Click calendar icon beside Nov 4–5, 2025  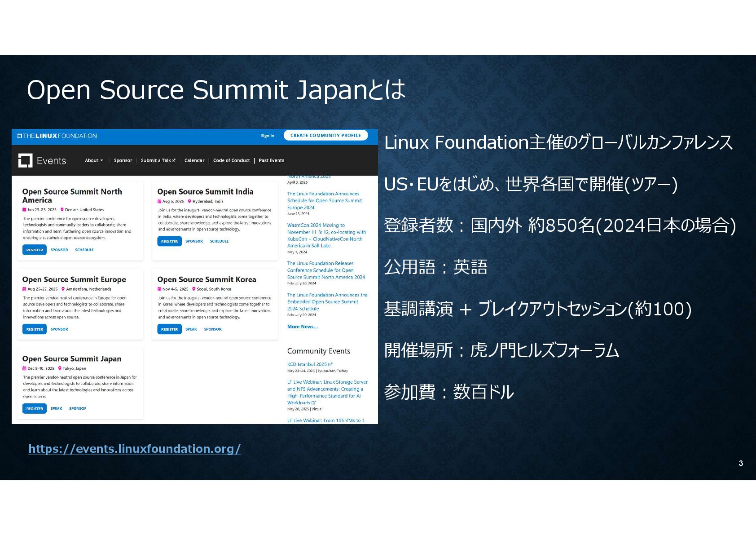coord(159,289)
